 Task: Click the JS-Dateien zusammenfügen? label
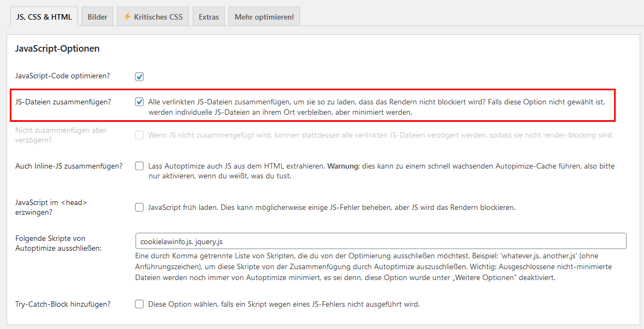(x=63, y=102)
